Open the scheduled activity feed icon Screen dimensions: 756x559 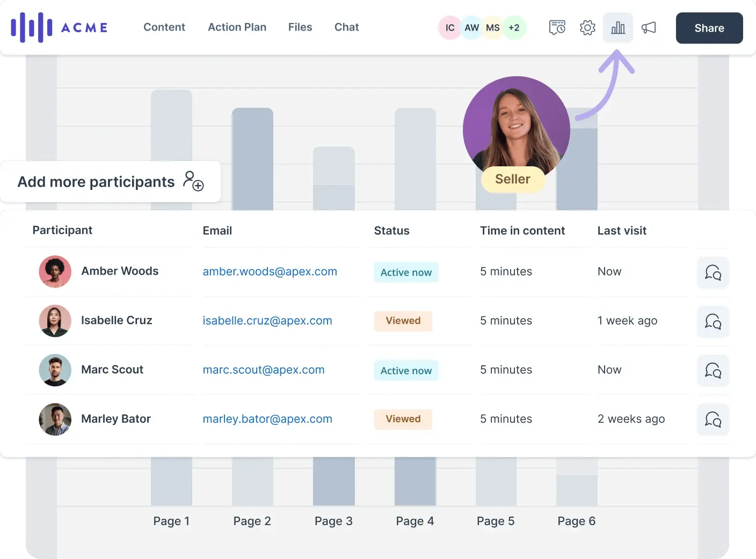coord(557,27)
